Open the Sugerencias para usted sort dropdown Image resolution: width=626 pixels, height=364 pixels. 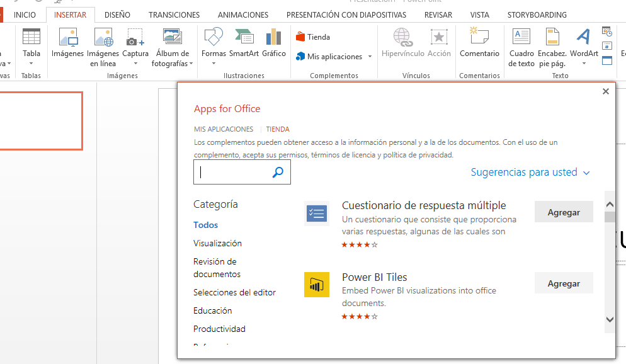tap(530, 173)
